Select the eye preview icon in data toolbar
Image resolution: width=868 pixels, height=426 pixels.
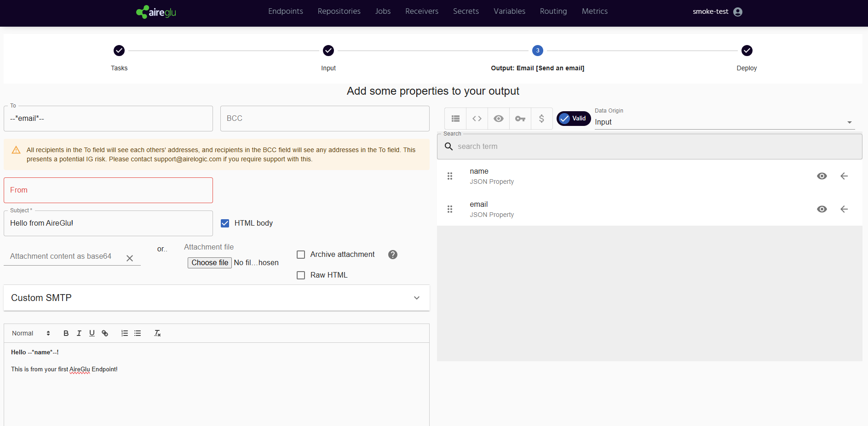[499, 119]
